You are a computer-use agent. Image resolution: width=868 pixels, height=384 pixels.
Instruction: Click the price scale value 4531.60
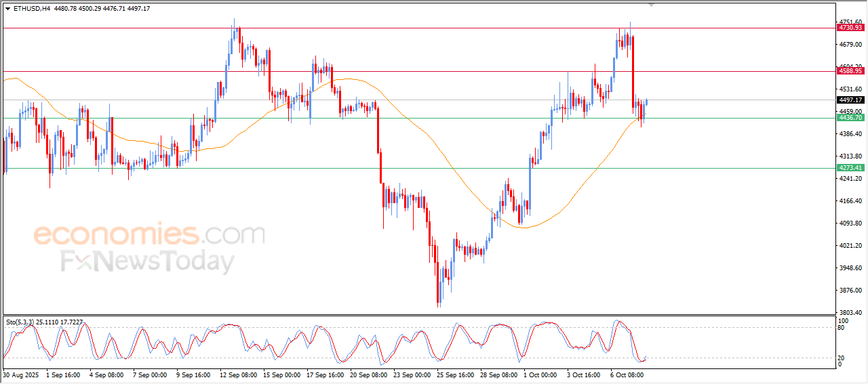[x=850, y=89]
